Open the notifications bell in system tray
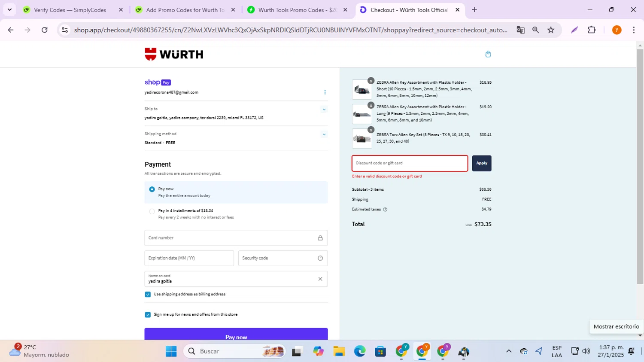This screenshot has height=362, width=644. [632, 351]
